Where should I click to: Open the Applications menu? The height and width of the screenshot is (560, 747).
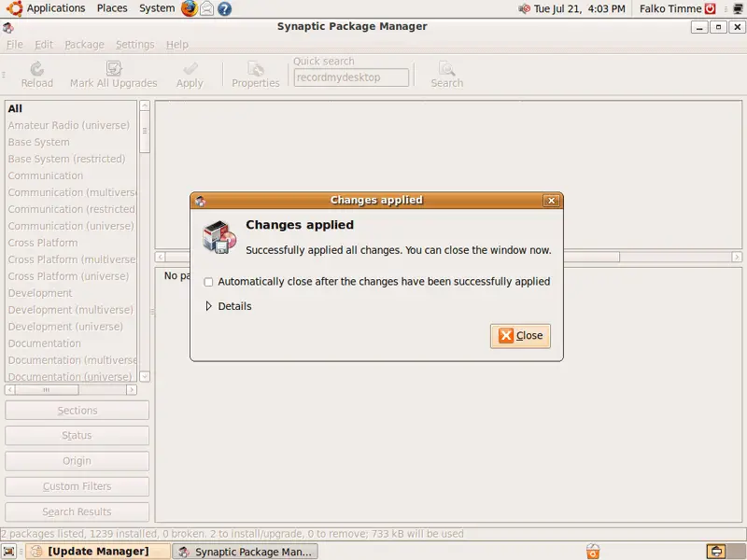[x=55, y=8]
